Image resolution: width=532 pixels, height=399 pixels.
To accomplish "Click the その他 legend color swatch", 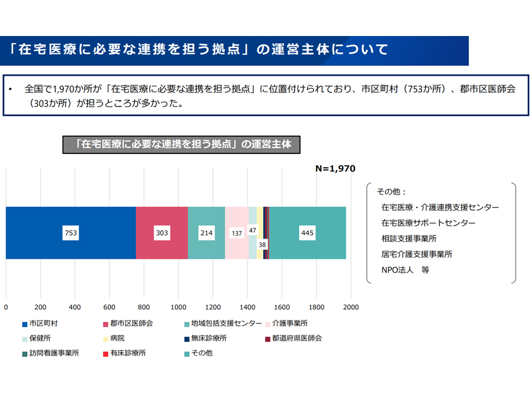I will [x=186, y=353].
